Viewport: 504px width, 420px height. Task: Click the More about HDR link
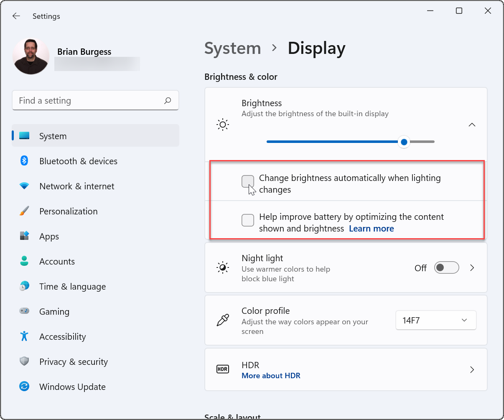pos(271,375)
